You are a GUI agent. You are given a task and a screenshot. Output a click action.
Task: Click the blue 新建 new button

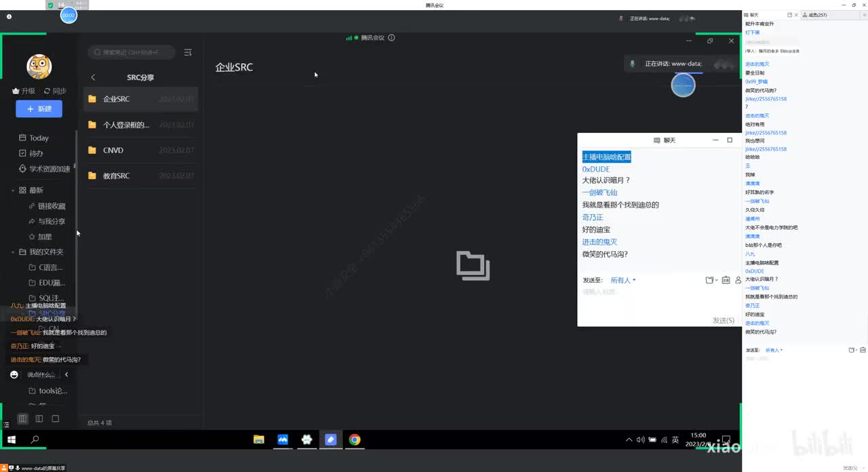[x=39, y=109]
